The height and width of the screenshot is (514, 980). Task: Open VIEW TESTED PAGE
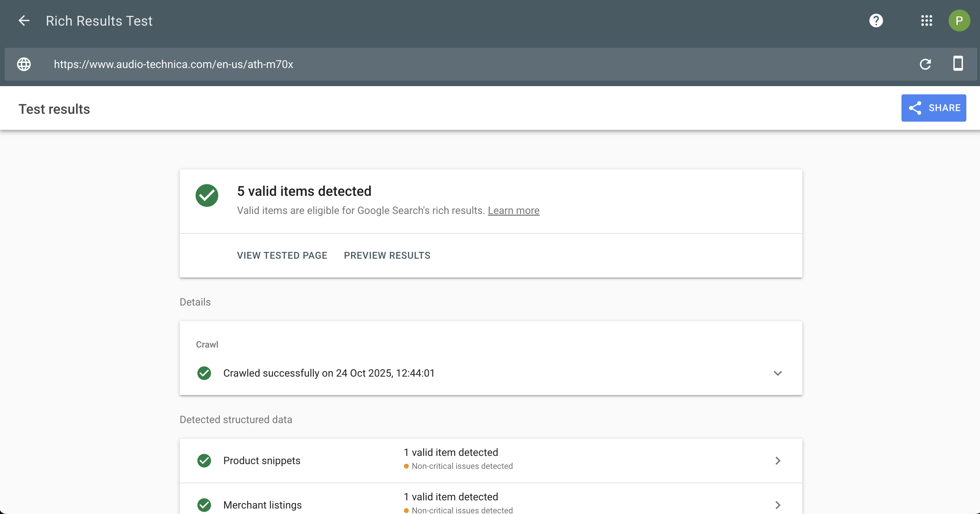pos(282,256)
